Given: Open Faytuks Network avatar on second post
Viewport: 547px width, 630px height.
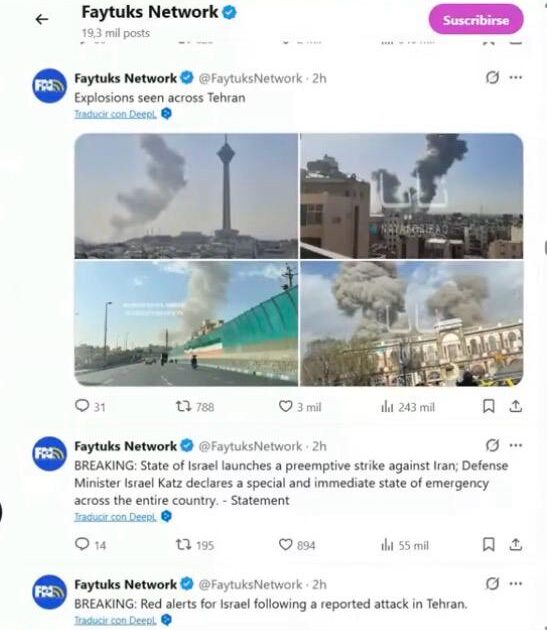Looking at the screenshot, I should 49,454.
